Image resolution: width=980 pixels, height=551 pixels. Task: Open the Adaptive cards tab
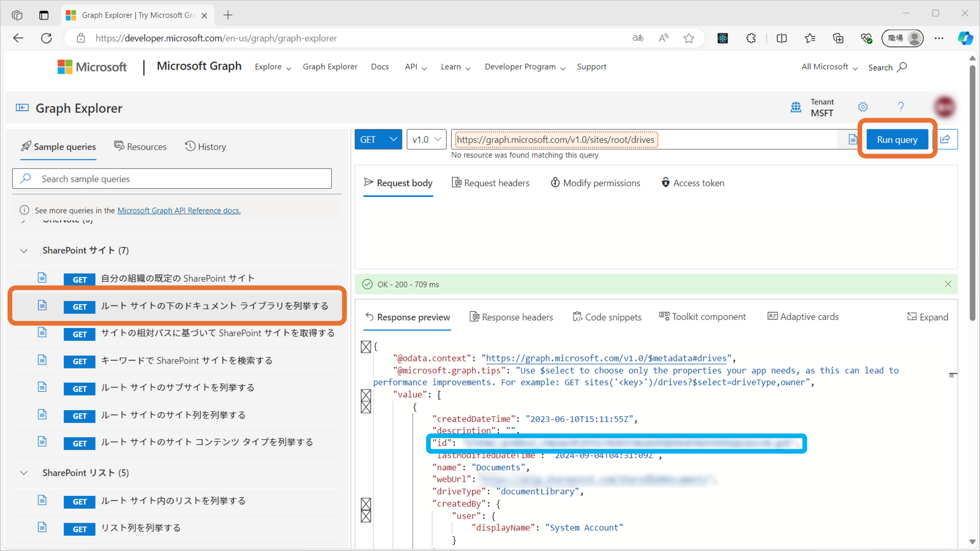803,317
